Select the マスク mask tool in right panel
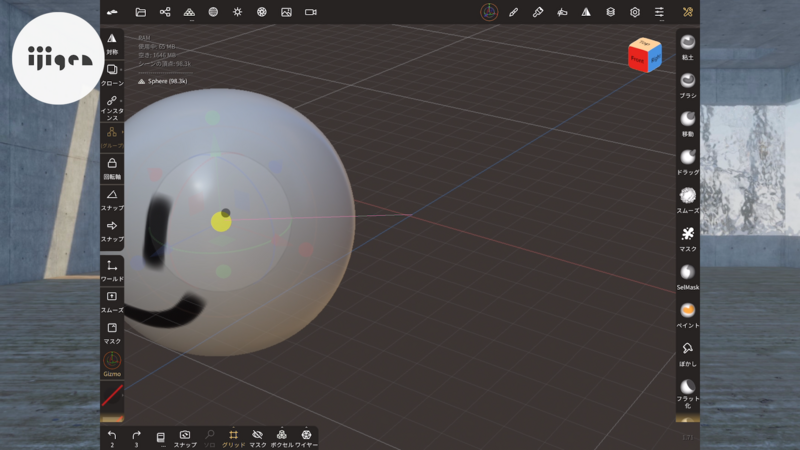The image size is (800, 450). [688, 238]
